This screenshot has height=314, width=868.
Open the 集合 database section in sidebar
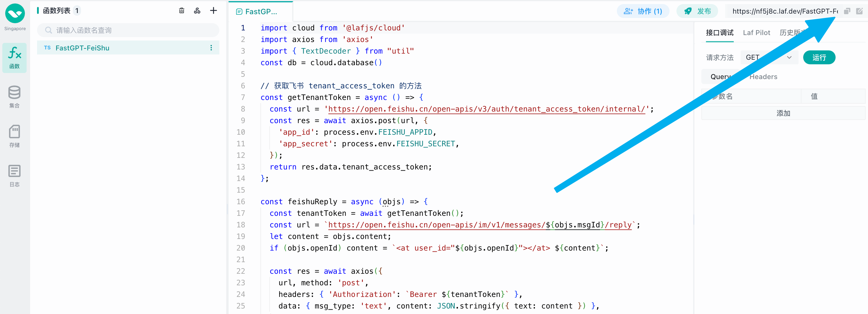point(14,96)
